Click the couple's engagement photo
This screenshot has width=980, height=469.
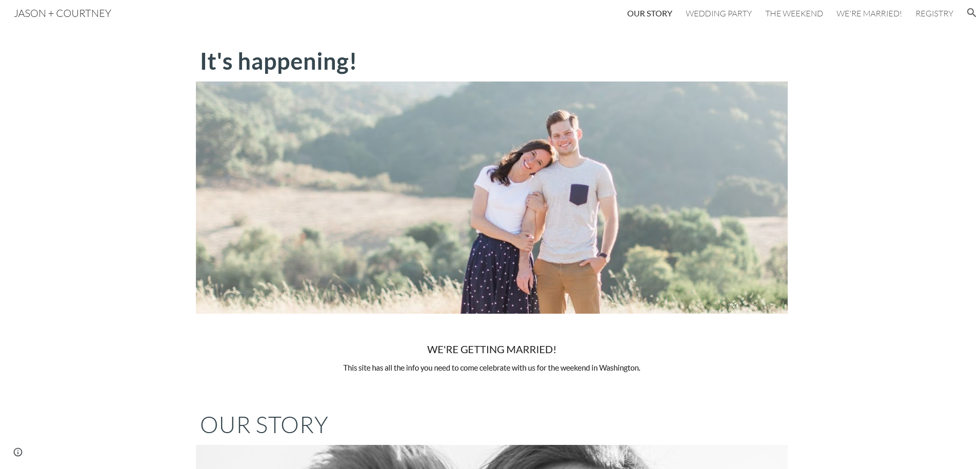point(491,197)
